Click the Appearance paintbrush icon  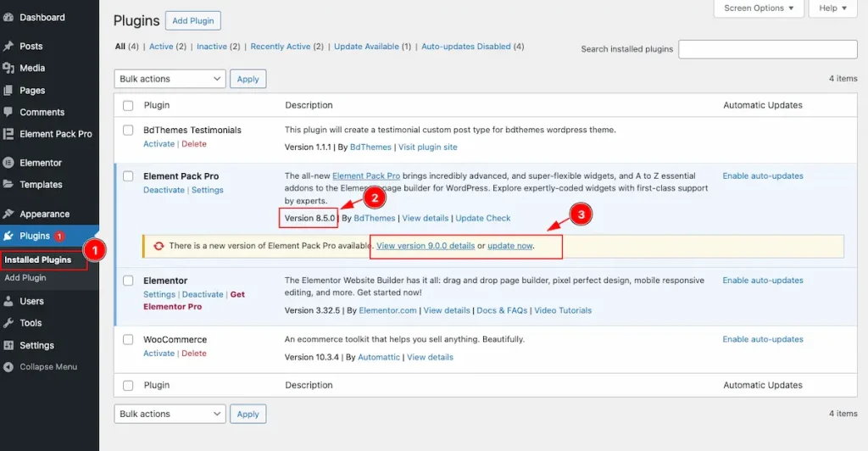[x=8, y=214]
